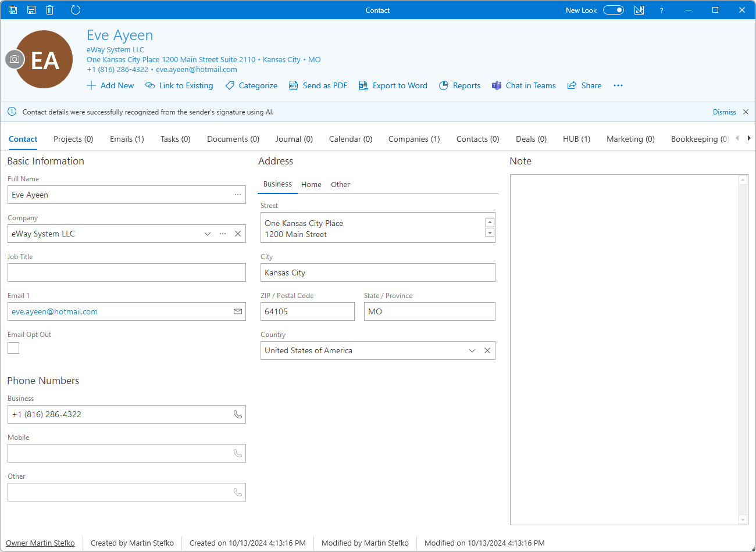This screenshot has height=552, width=756.
Task: Click envelope icon in Email 1 field
Action: click(x=238, y=311)
